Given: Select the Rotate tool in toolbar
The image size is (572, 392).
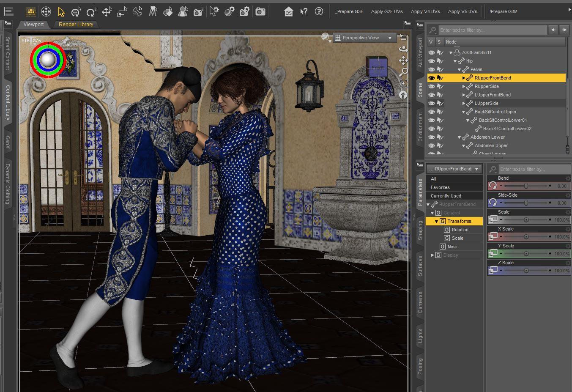Looking at the screenshot, I should pos(91,12).
